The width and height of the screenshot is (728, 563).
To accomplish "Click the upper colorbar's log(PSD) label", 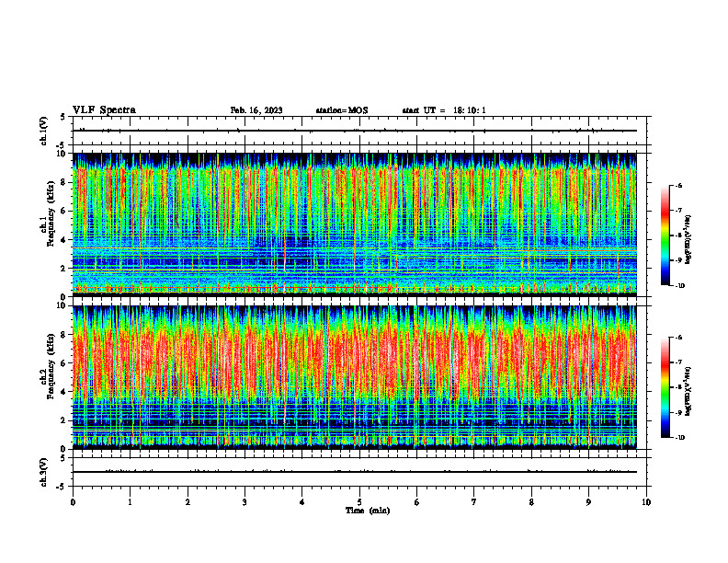I will 688,240.
